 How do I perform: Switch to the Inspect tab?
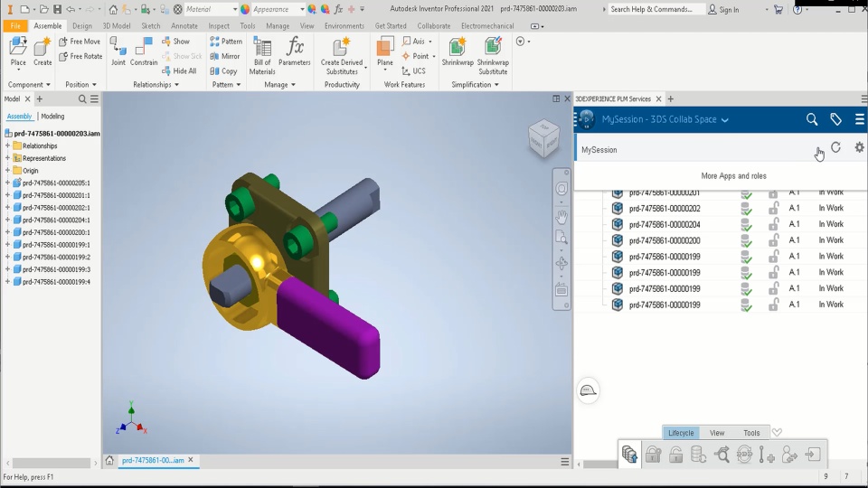click(x=219, y=26)
